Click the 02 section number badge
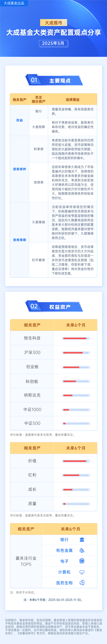 [x=34, y=306]
